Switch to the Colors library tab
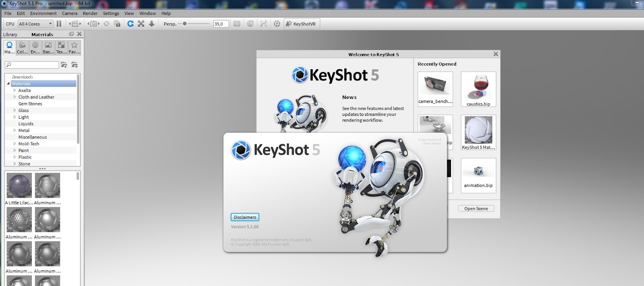 click(23, 47)
